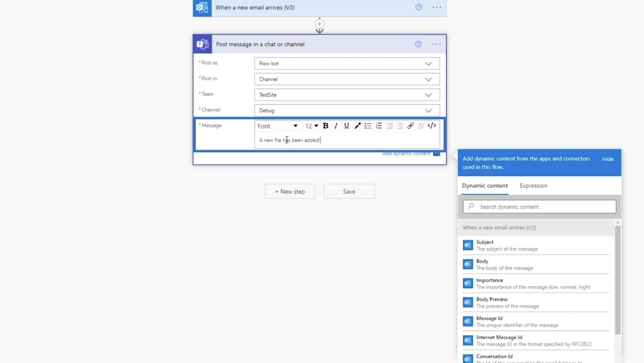This screenshot has height=363, width=644.
Task: Open the Post in dropdown
Action: point(347,79)
